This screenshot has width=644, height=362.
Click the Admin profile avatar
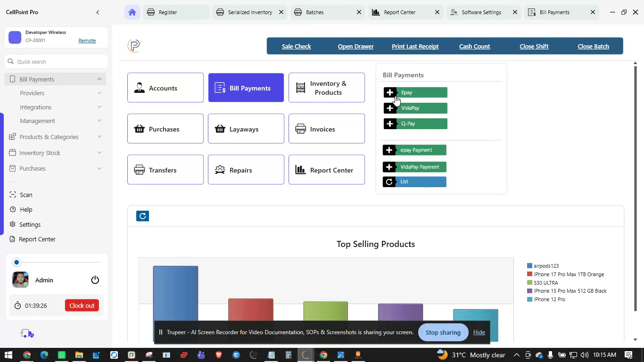[20, 280]
